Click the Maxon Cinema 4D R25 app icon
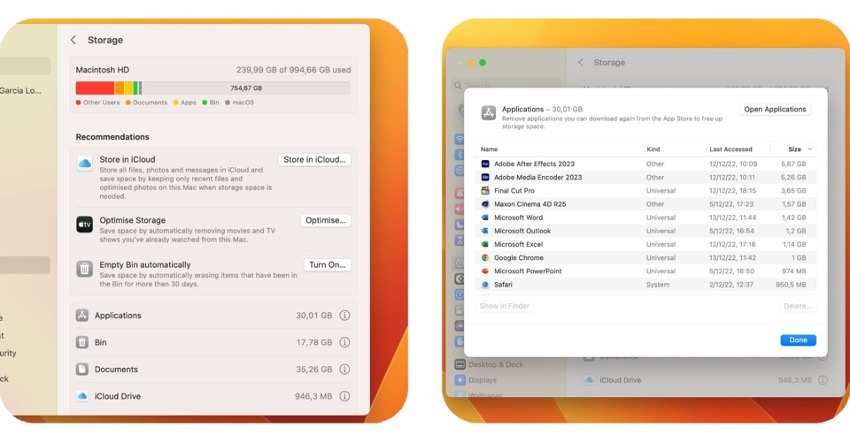 tap(485, 204)
